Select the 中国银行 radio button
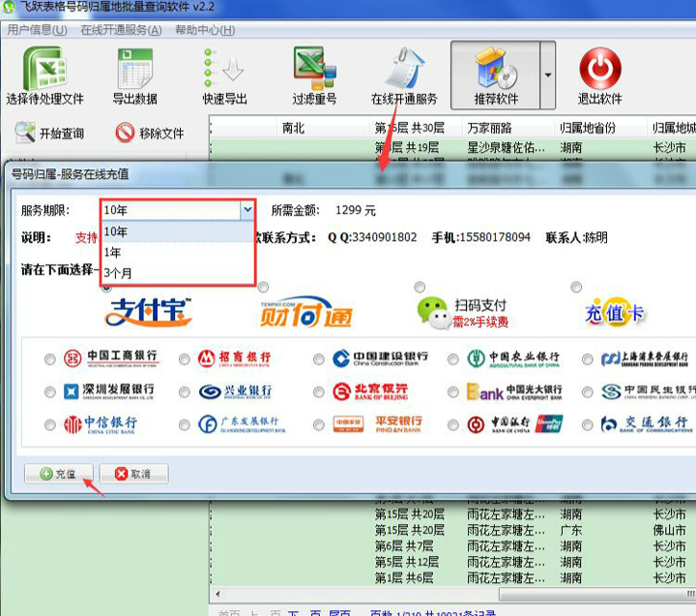Screen dimensions: 696x616 tap(453, 425)
